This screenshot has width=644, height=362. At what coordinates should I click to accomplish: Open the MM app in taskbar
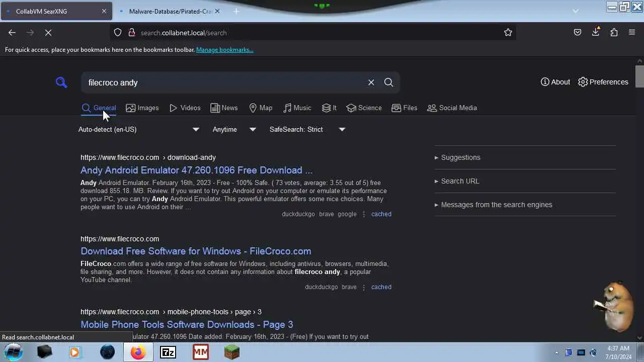click(200, 352)
